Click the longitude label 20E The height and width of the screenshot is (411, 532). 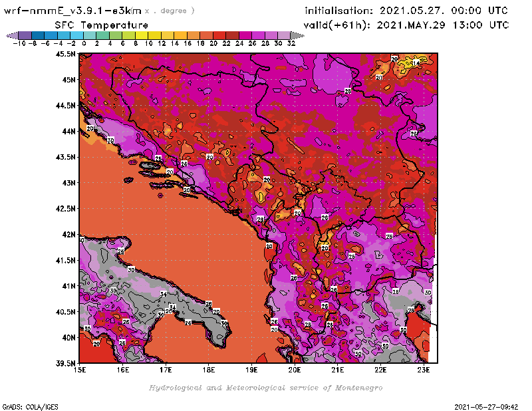[x=295, y=370]
